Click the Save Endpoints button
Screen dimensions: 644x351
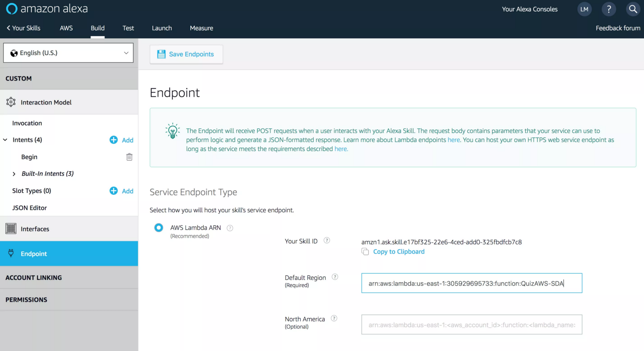(x=186, y=54)
